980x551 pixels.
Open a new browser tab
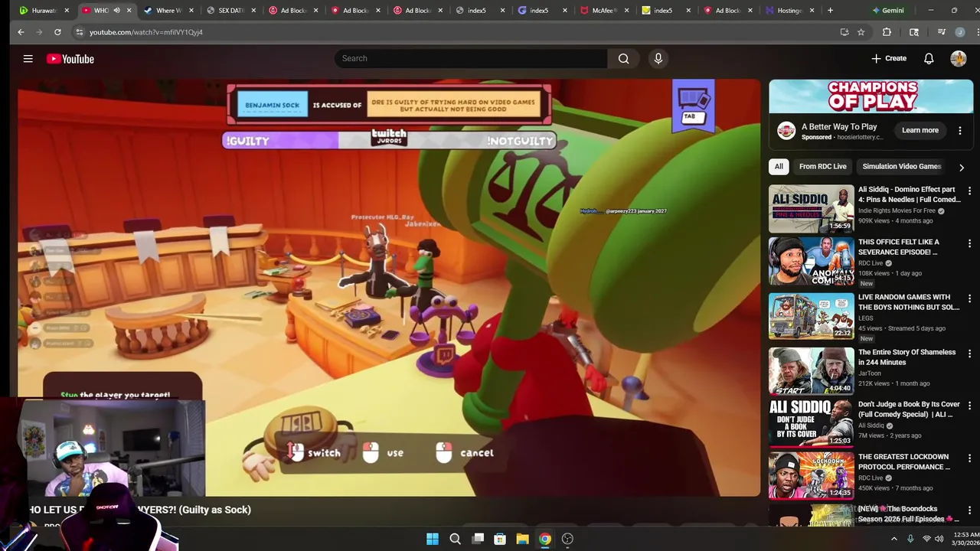click(x=830, y=11)
